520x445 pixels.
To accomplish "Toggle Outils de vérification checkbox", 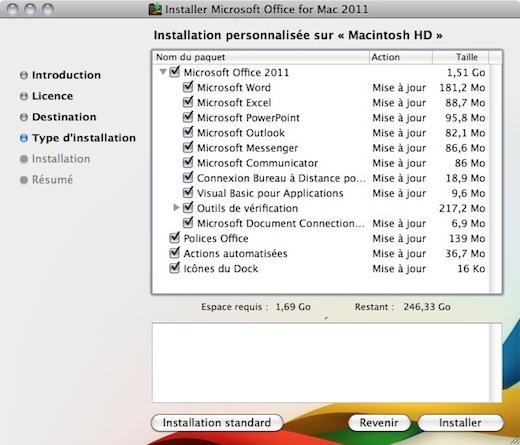I will (188, 208).
